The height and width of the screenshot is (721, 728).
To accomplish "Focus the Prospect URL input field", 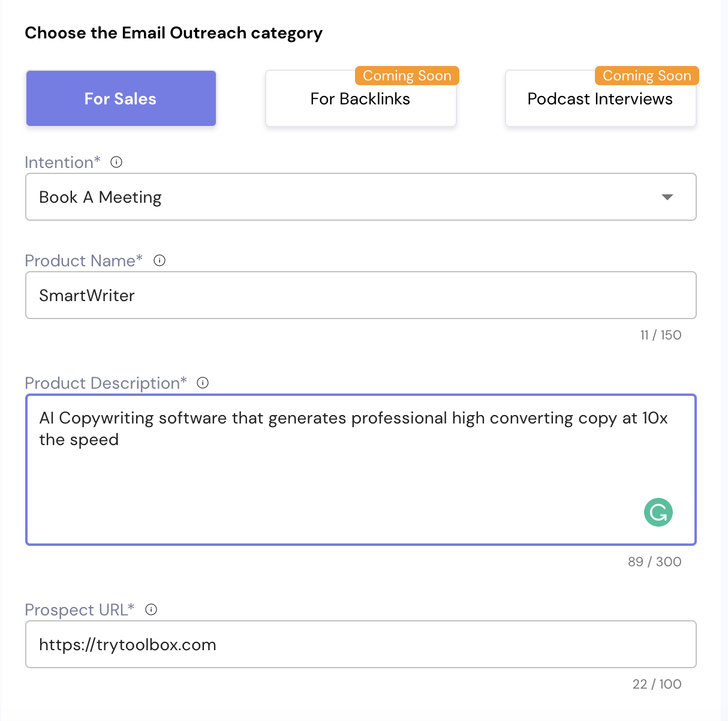I will (360, 644).
